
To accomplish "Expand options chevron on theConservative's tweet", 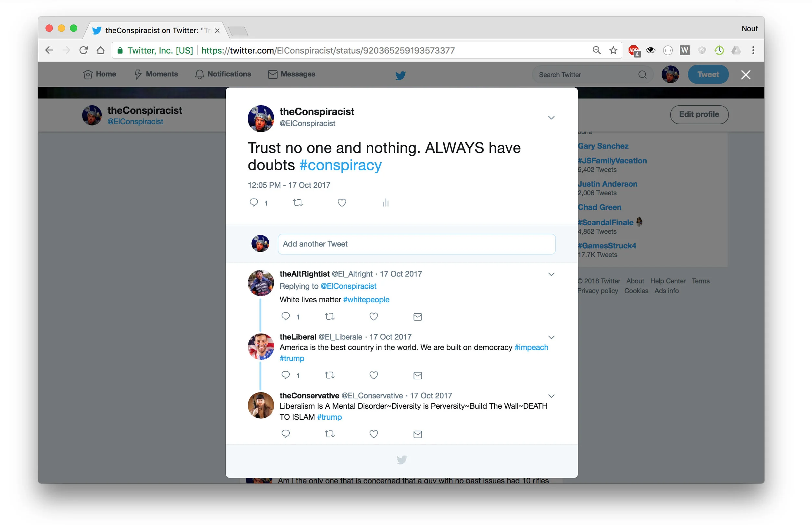I will 551,396.
